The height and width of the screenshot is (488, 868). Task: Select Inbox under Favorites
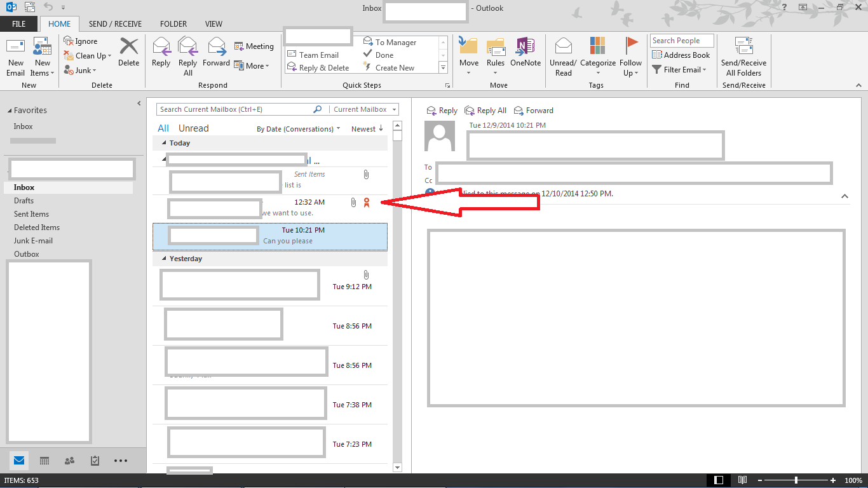pos(23,126)
